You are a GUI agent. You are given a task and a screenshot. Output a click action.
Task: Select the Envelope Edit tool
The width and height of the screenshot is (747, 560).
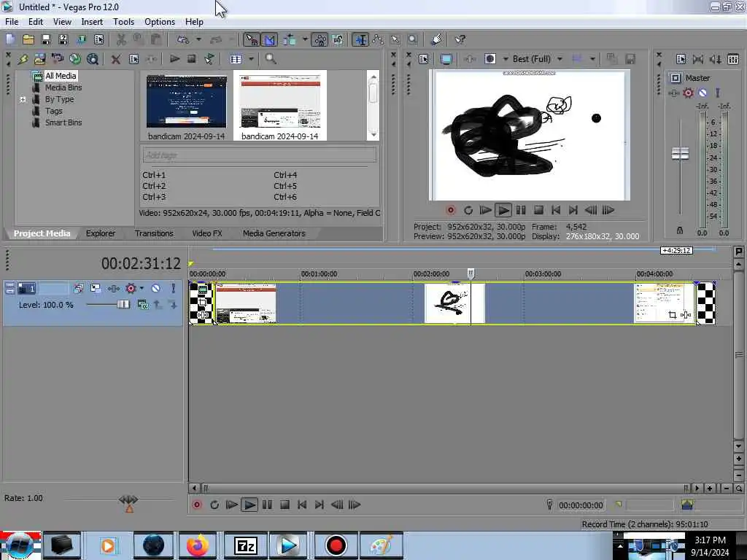[378, 39]
